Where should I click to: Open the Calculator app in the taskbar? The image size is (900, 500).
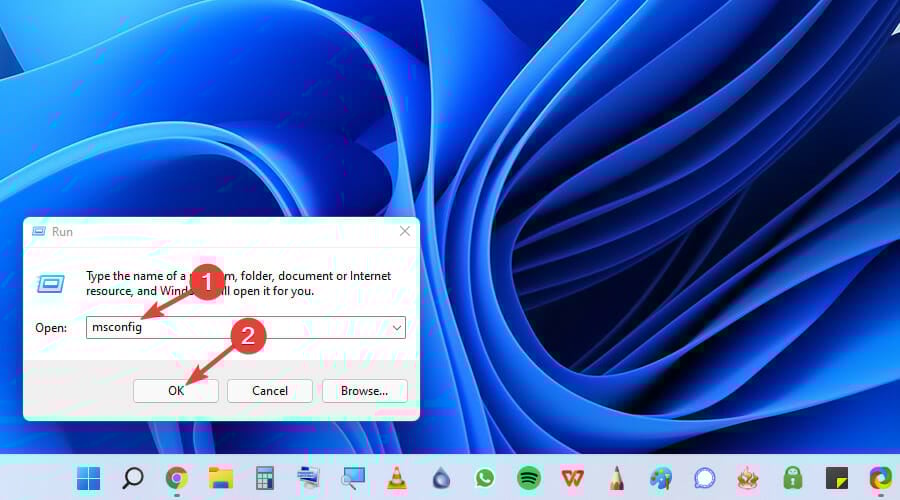pos(265,478)
